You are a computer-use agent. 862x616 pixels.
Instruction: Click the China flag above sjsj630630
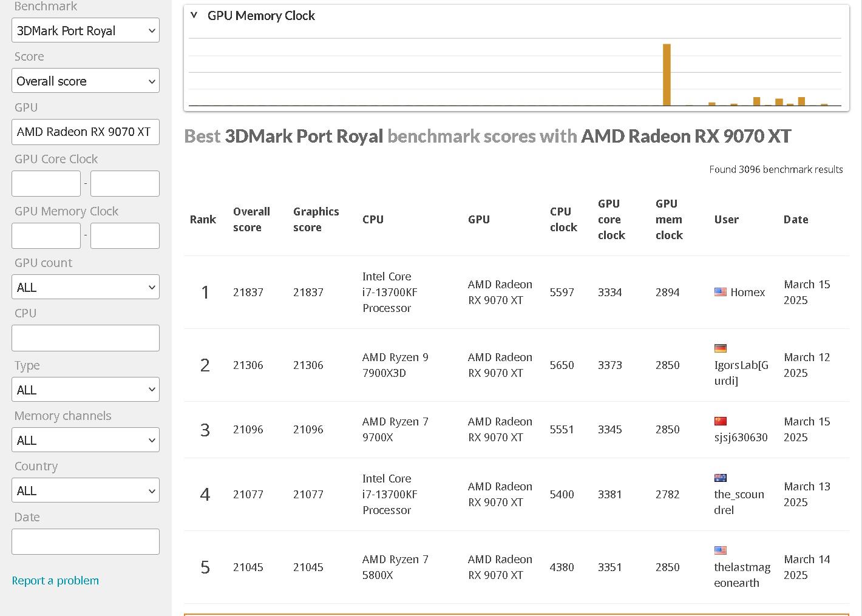pos(721,421)
